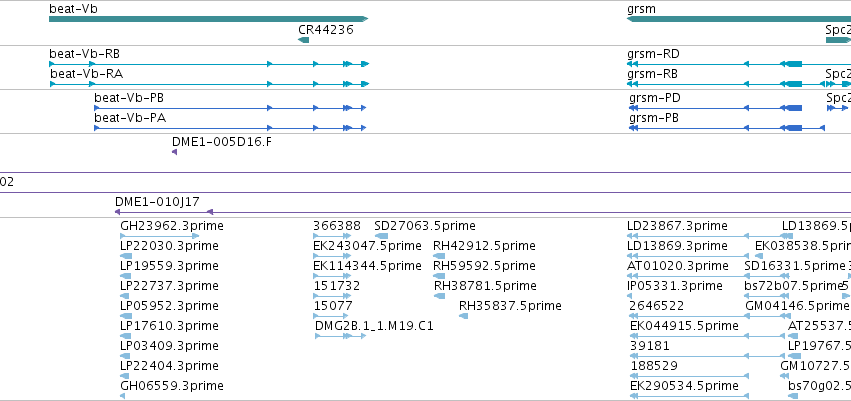Image resolution: width=851 pixels, height=401 pixels.
Task: Select the grsm gene bar
Action: pyautogui.click(x=739, y=19)
